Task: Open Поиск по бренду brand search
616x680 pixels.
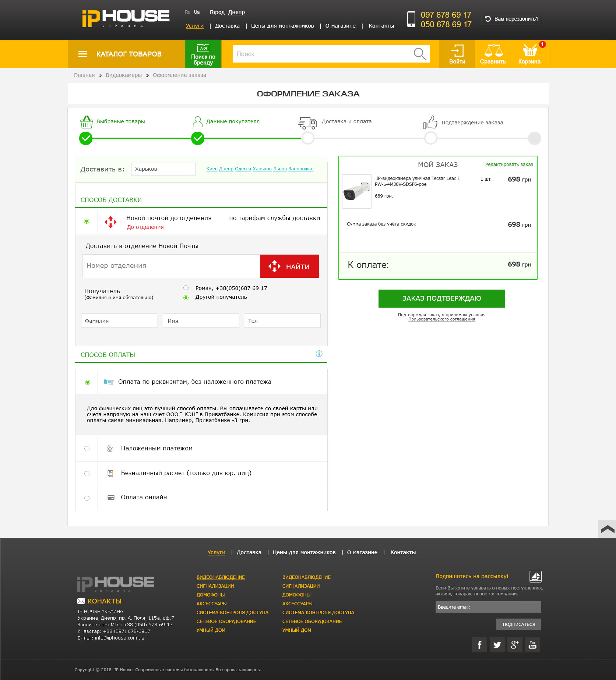Action: [x=203, y=54]
